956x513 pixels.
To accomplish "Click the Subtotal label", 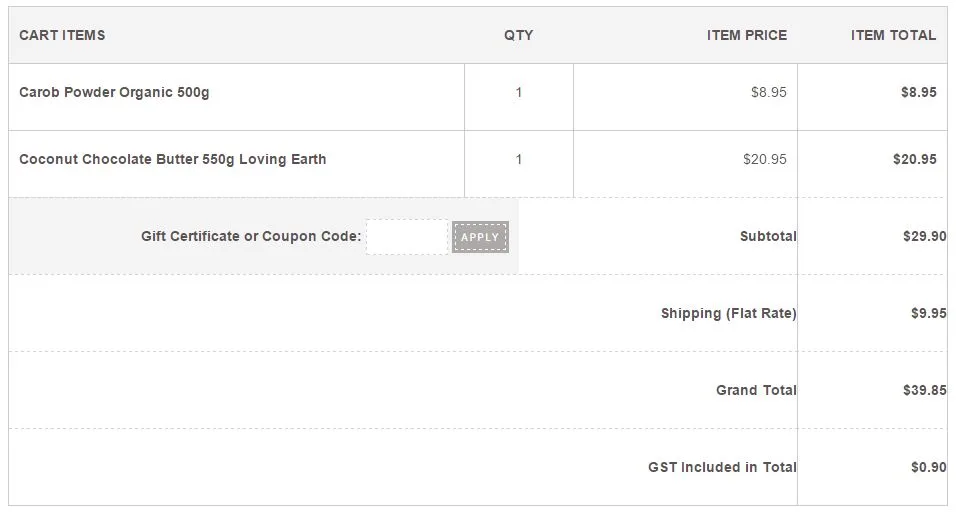I will [x=768, y=237].
